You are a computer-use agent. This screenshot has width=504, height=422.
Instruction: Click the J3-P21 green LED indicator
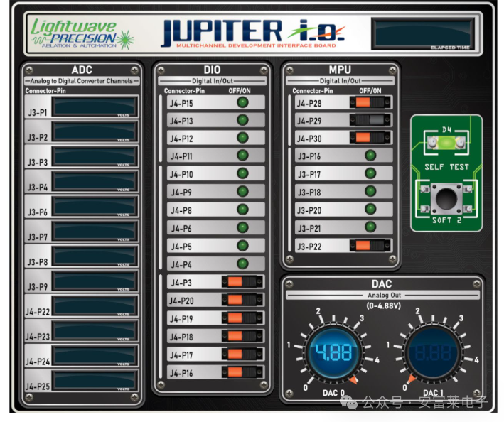370,227
